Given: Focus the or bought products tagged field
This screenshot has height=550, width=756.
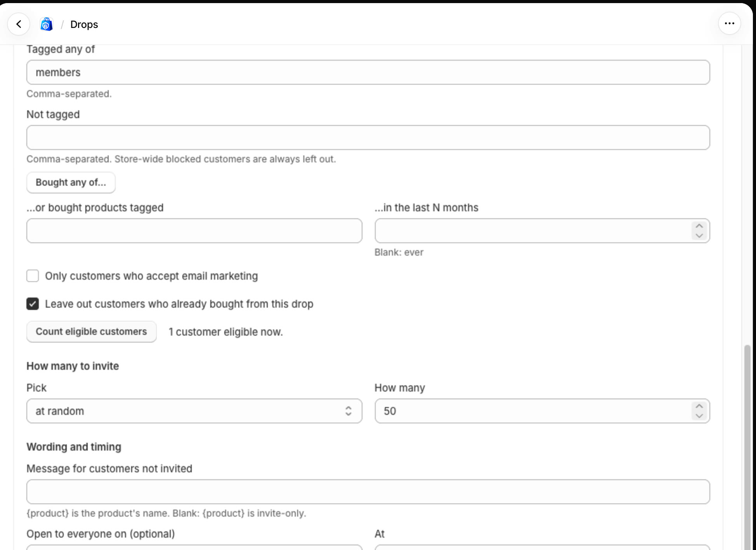Looking at the screenshot, I should [x=194, y=231].
